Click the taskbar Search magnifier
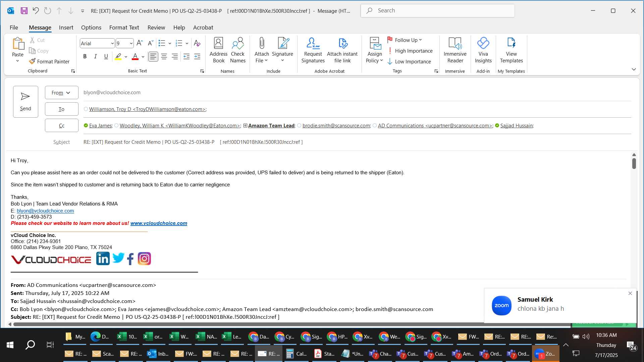Viewport: 644px width, 362px height. [x=30, y=345]
